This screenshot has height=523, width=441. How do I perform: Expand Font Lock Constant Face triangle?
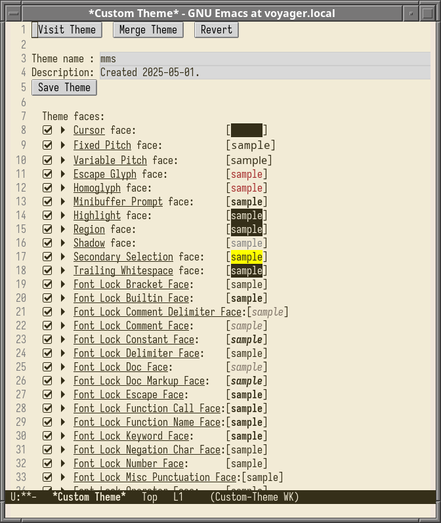pos(63,340)
